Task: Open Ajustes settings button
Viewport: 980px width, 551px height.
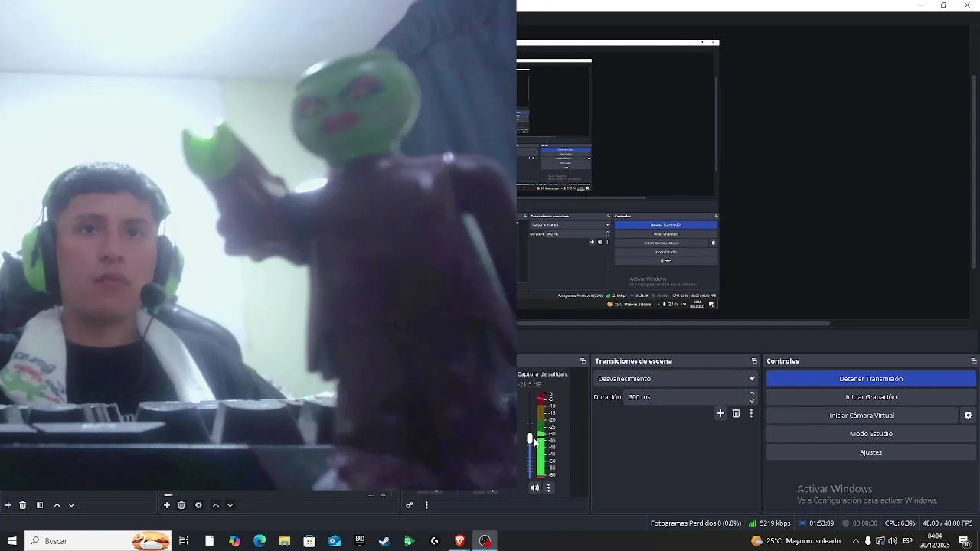Action: tap(871, 452)
